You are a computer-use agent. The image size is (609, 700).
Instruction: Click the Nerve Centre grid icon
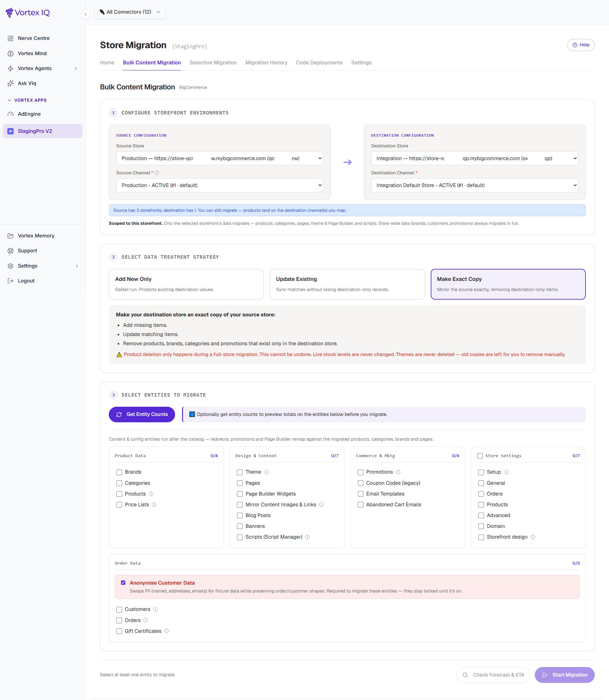point(10,38)
